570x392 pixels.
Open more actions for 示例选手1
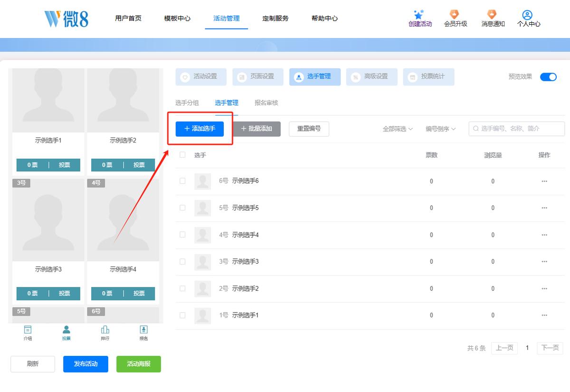[x=544, y=315]
